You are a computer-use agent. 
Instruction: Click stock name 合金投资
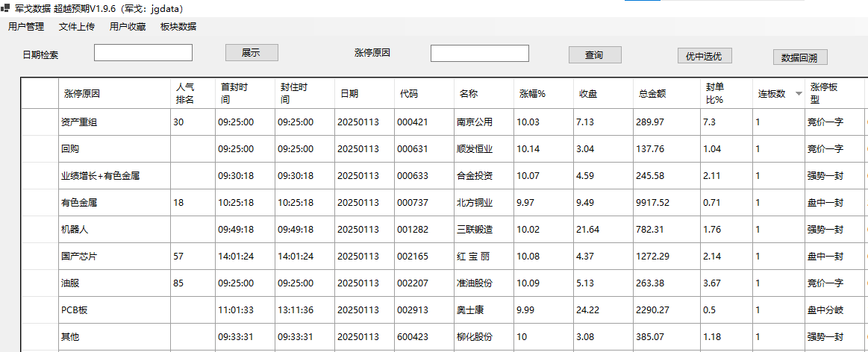(x=484, y=176)
